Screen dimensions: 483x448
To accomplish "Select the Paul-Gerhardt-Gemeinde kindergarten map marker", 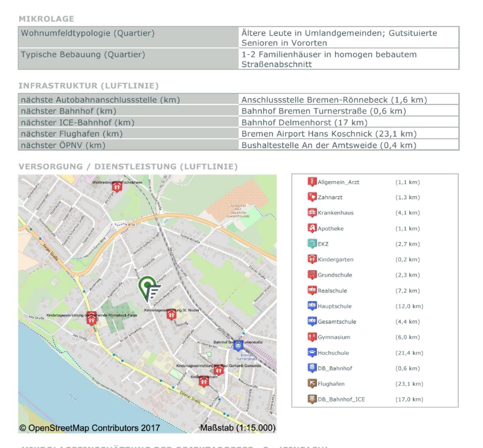I will tap(219, 370).
